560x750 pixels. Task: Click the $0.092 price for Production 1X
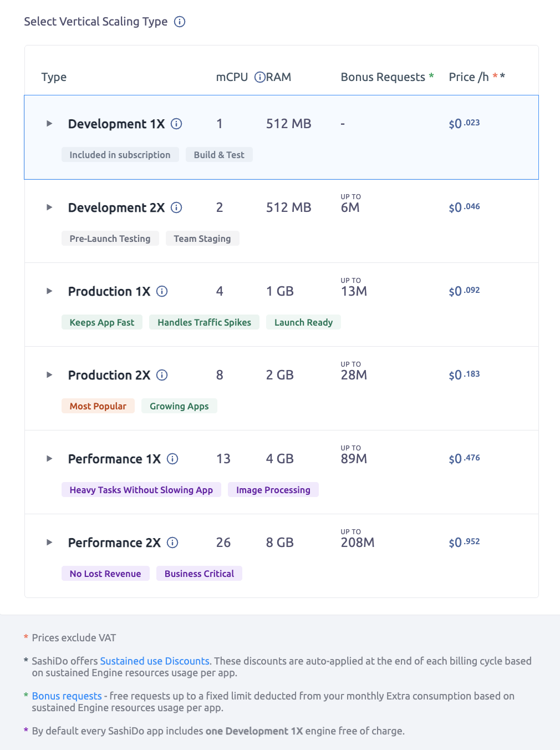click(465, 291)
